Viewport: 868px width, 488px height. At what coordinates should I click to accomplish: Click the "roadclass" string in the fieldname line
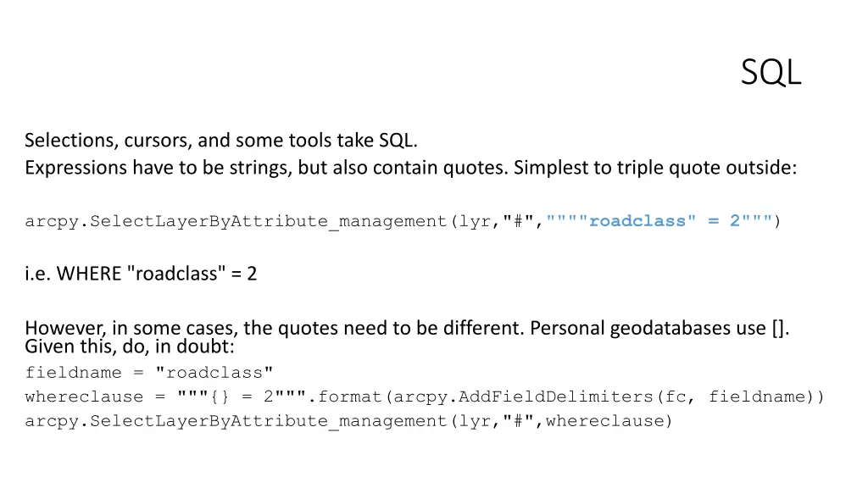[x=214, y=373]
